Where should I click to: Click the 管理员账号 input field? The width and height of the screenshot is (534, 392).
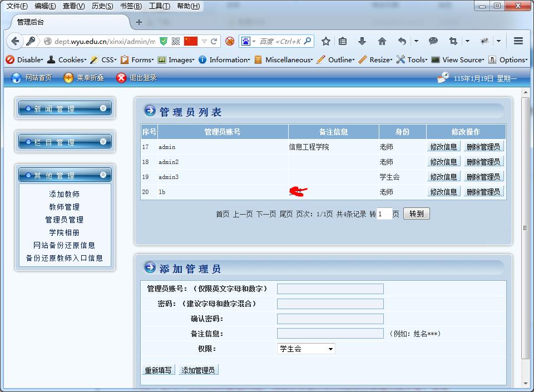coord(330,289)
